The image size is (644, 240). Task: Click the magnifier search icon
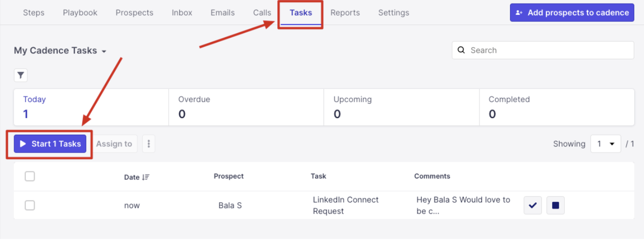[461, 50]
